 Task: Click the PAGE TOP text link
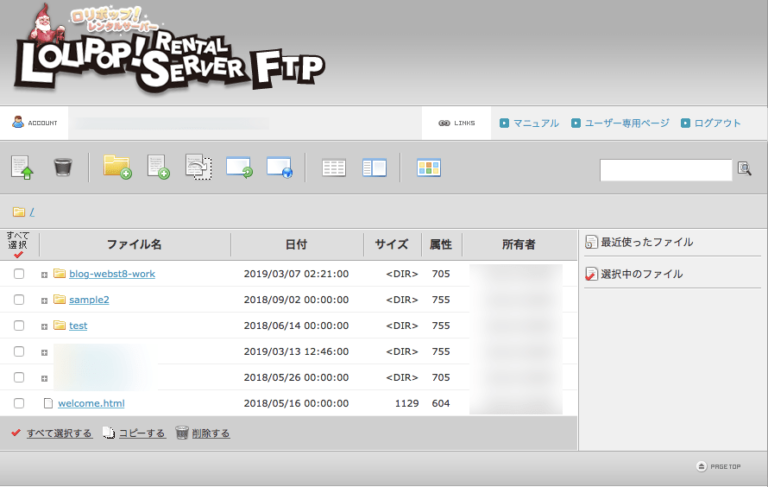(x=725, y=466)
